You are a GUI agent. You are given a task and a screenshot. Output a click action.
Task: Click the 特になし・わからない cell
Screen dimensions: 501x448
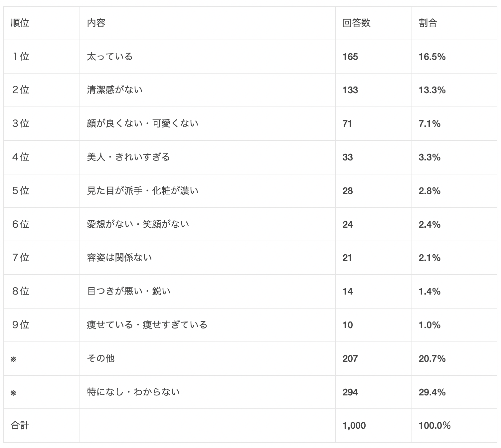click(133, 392)
